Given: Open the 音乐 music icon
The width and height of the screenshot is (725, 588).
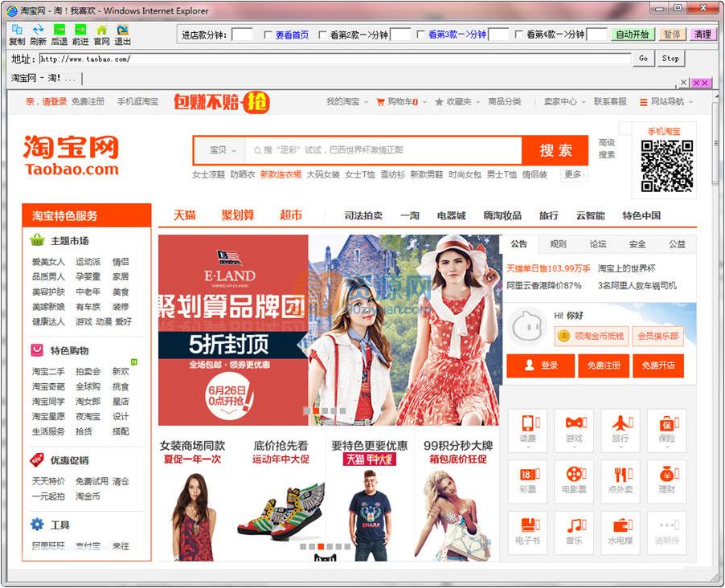Looking at the screenshot, I should (574, 533).
